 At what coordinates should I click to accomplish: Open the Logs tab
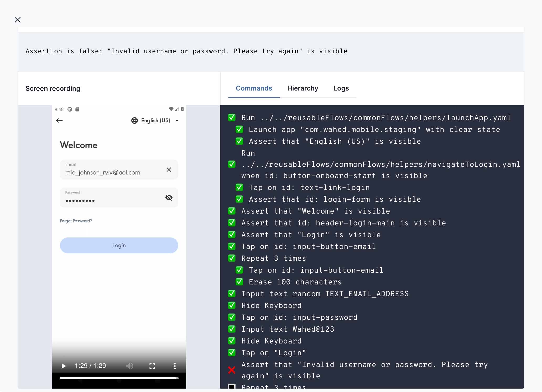click(341, 88)
